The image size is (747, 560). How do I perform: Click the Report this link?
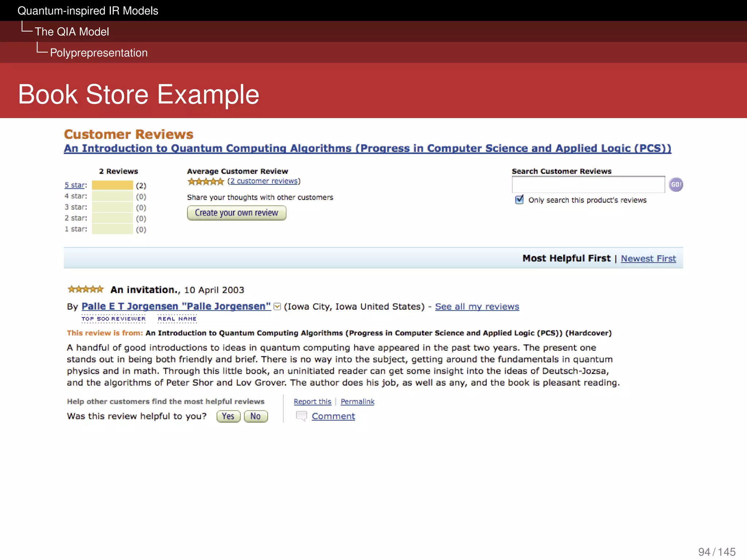coord(313,401)
